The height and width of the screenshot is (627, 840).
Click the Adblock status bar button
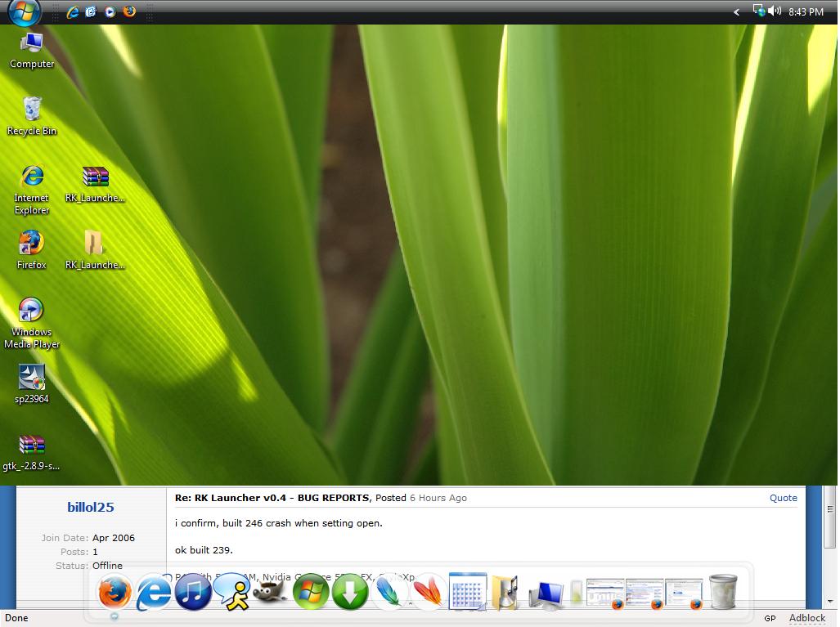click(x=806, y=618)
